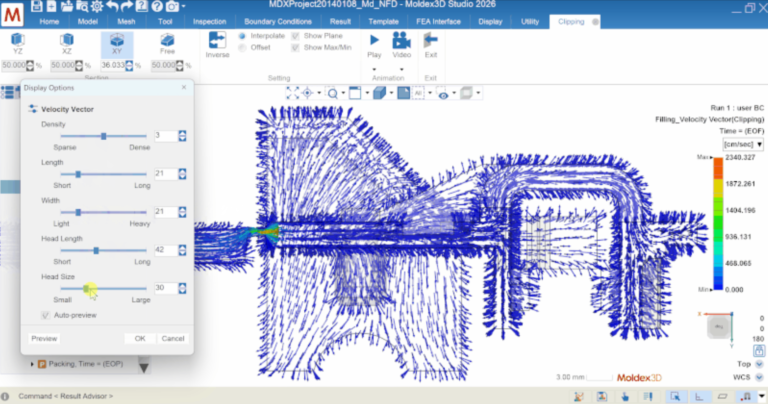Expand the Packing, Time = (EOP) tree item
The width and height of the screenshot is (768, 404).
pyautogui.click(x=32, y=364)
